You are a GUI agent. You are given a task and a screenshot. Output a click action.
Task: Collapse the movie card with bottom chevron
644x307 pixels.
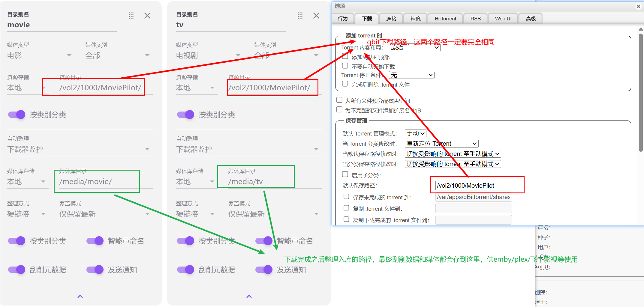pyautogui.click(x=80, y=297)
